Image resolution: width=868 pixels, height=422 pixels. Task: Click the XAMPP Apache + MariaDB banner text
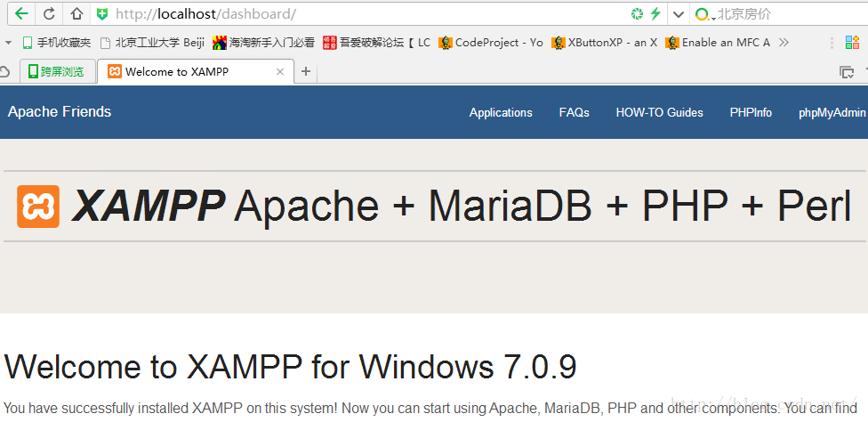461,207
